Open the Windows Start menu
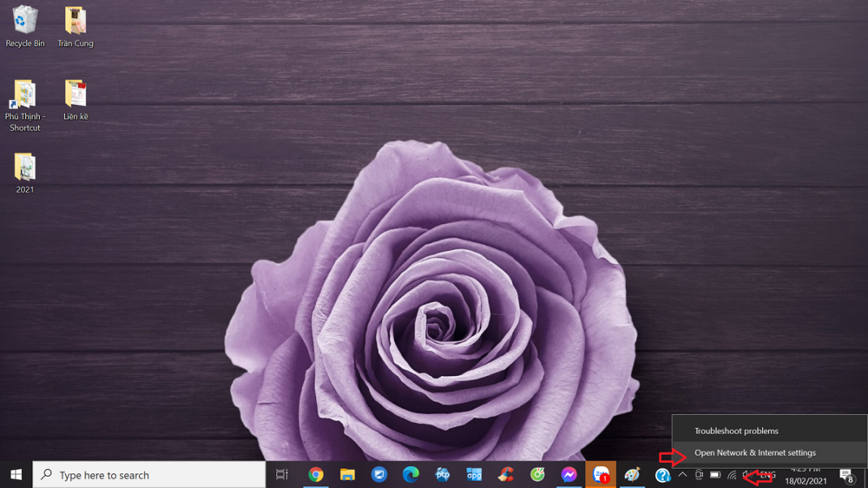 click(x=16, y=474)
